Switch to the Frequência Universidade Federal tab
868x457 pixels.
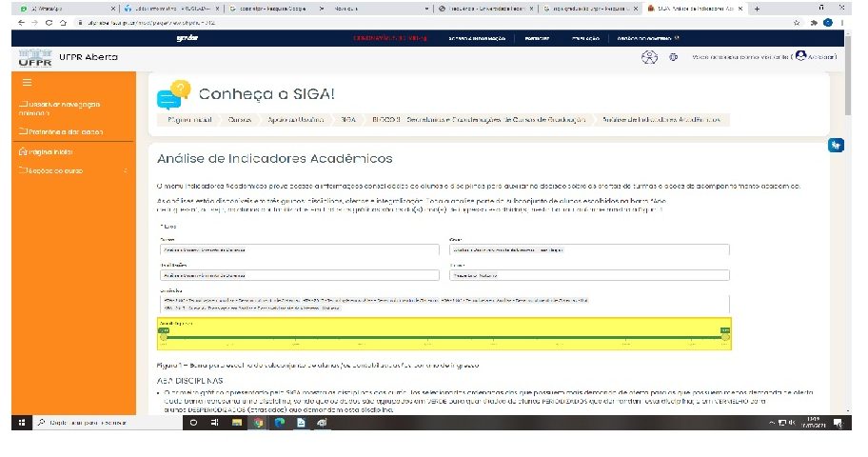(485, 9)
